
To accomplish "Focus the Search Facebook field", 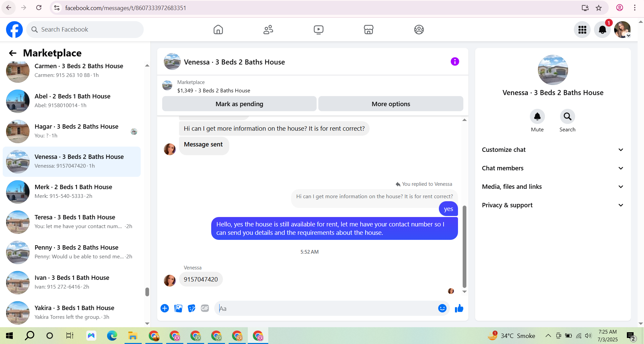I will (85, 30).
